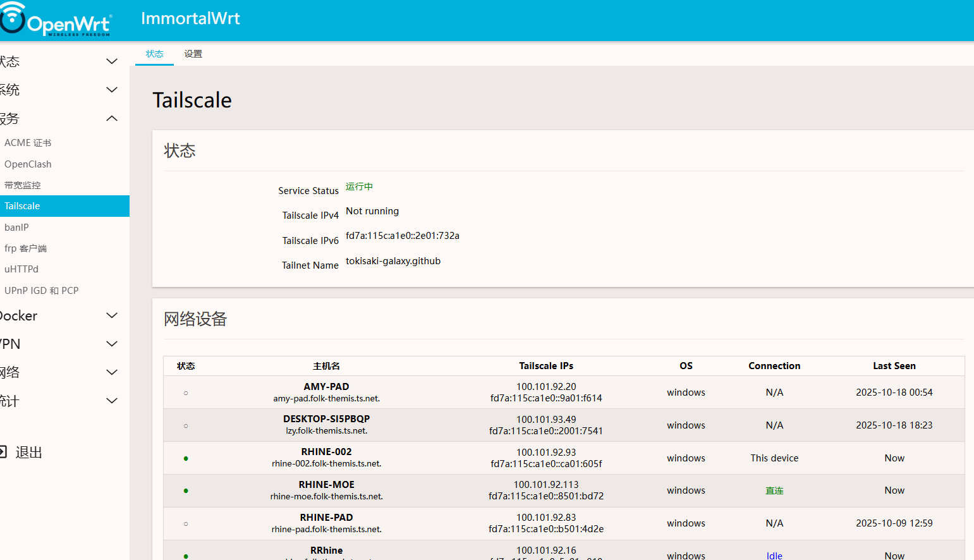Click the online status dot for RHINE-002
Viewport: 974px width, 560px height.
(x=186, y=459)
